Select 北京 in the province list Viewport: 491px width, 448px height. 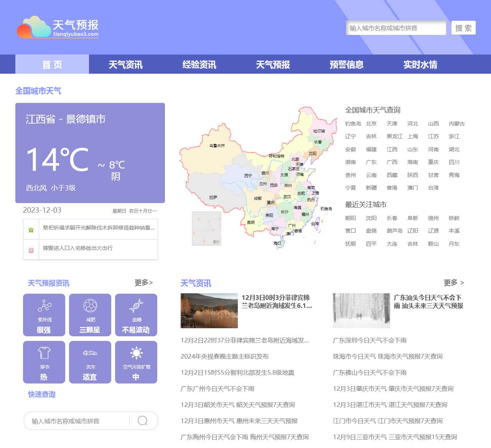pos(371,124)
